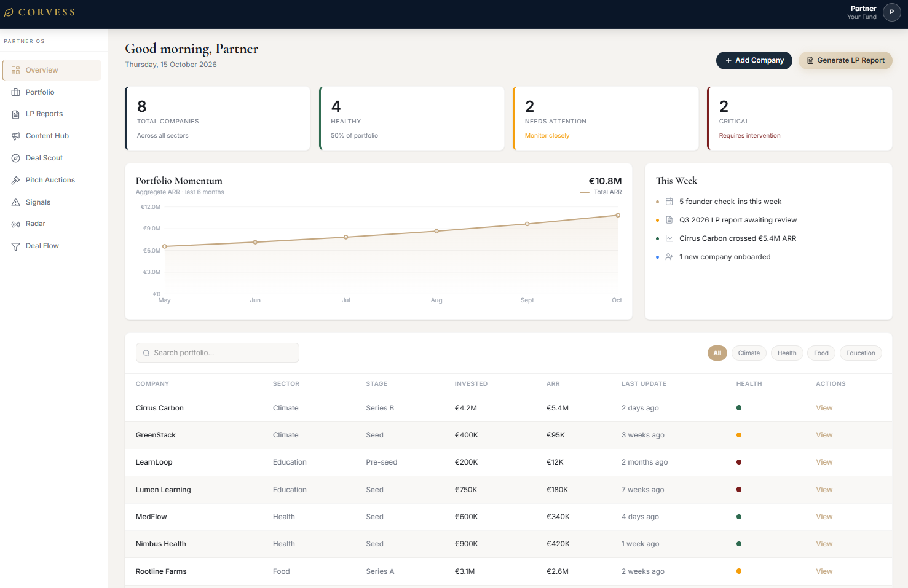
Task: Go to Content Hub in sidebar
Action: pos(52,136)
